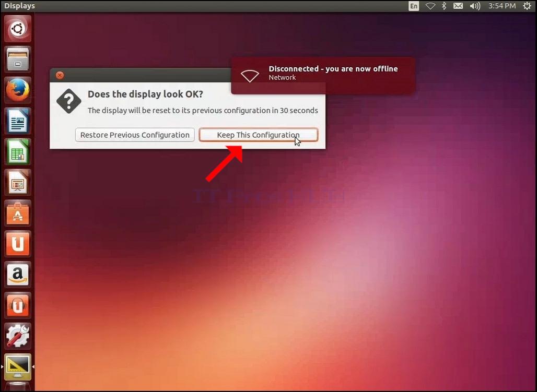Click Restore Previous Configuration button
This screenshot has width=537, height=392.
pyautogui.click(x=135, y=135)
